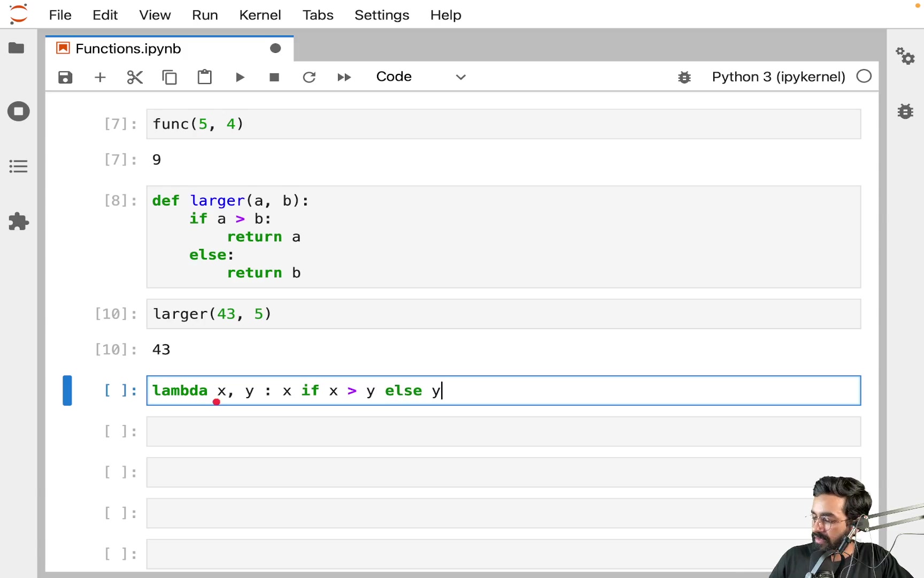Image resolution: width=924 pixels, height=578 pixels.
Task: Restart the kernel
Action: pos(309,77)
